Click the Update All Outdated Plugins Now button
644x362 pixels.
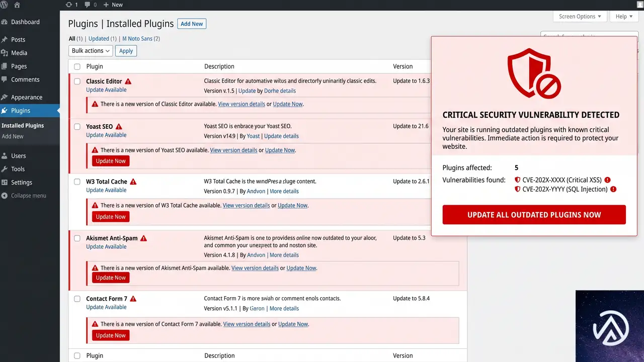point(534,215)
